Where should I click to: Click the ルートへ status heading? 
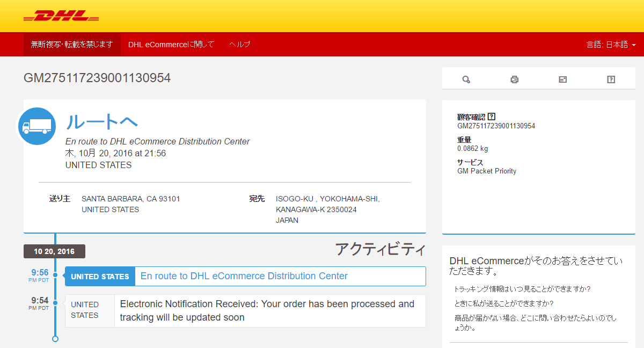coord(102,122)
